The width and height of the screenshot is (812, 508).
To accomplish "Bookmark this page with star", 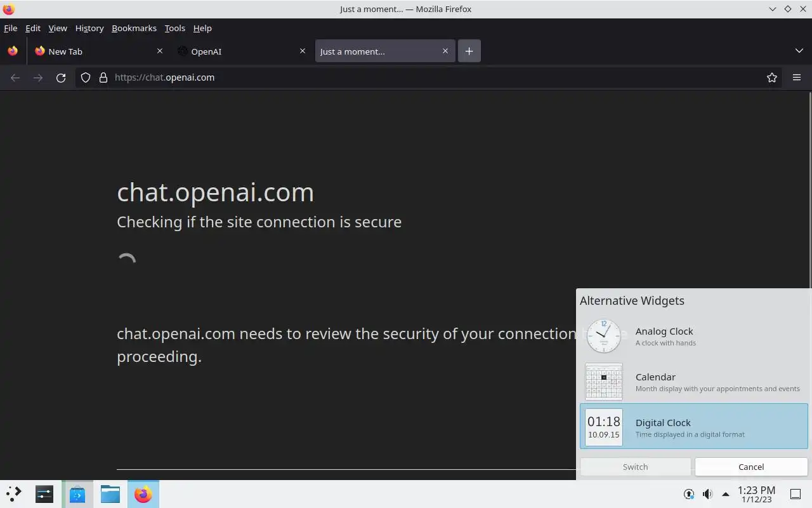I will click(x=772, y=77).
